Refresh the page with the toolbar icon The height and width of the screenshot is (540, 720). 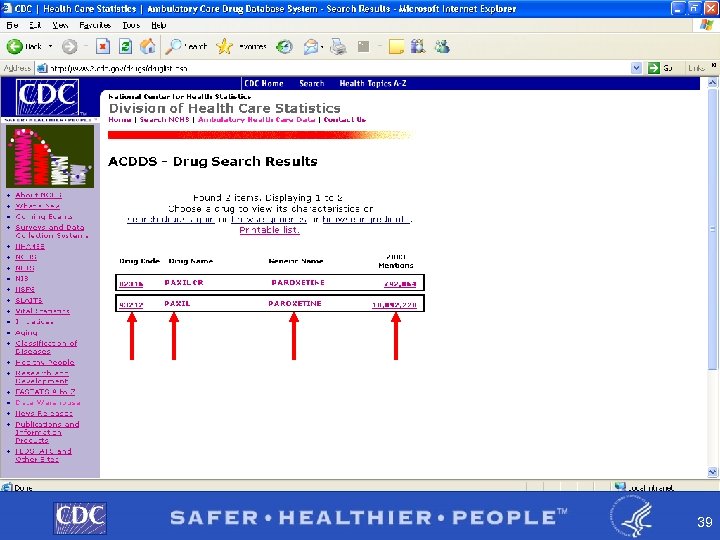[125, 46]
